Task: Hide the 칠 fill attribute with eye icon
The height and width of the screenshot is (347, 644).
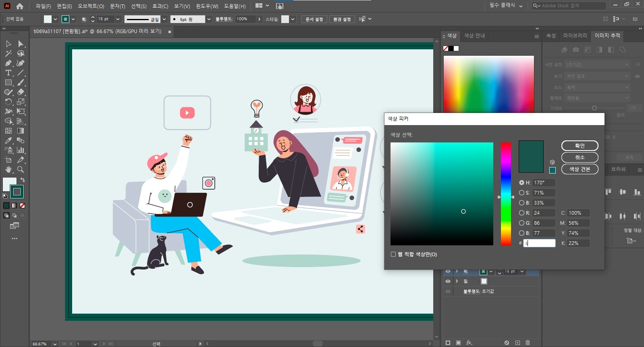Action: point(448,281)
